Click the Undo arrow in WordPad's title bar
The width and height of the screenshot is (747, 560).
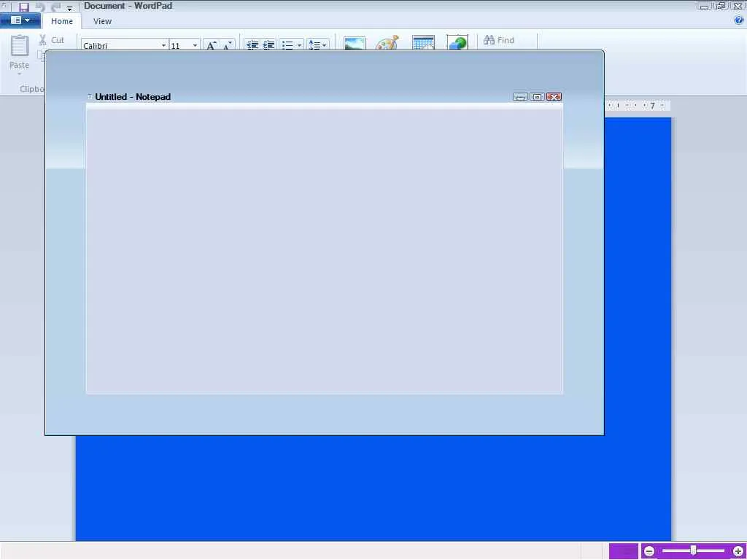pyautogui.click(x=40, y=7)
